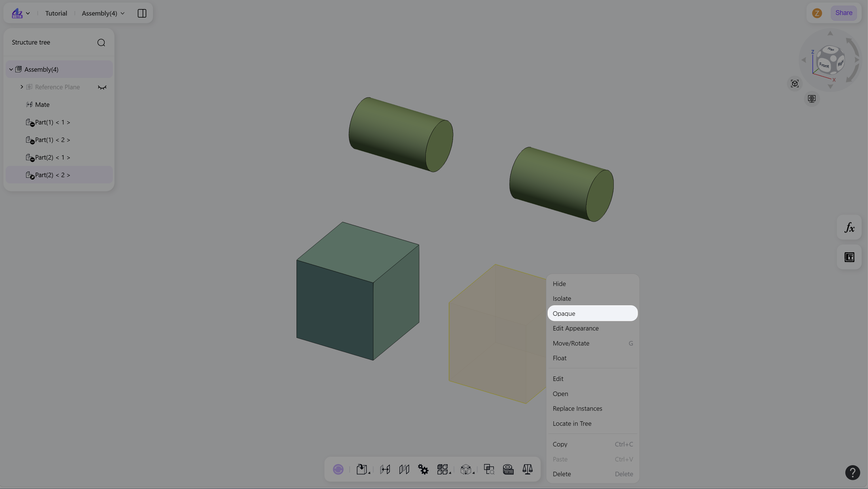Expand the Reference Plane tree node
Screen dimensions: 868x489
(x=22, y=87)
